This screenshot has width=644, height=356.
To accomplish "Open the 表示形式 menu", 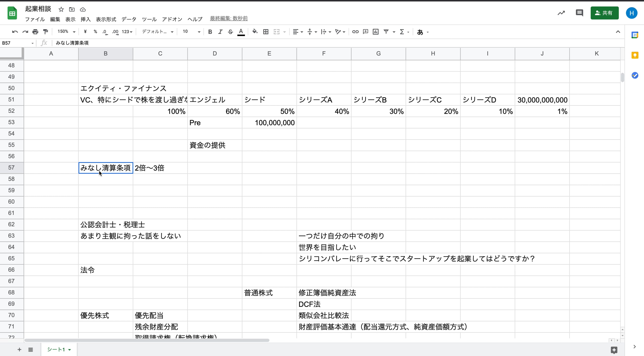I will (106, 19).
